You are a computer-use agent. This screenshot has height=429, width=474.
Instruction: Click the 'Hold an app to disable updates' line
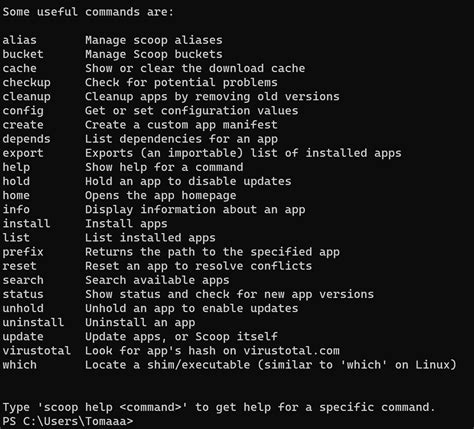point(188,181)
